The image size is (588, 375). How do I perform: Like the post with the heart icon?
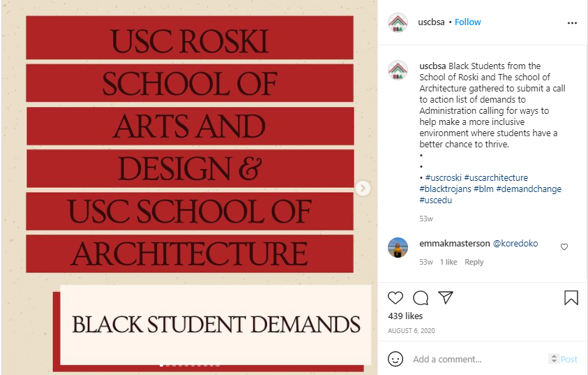[395, 298]
